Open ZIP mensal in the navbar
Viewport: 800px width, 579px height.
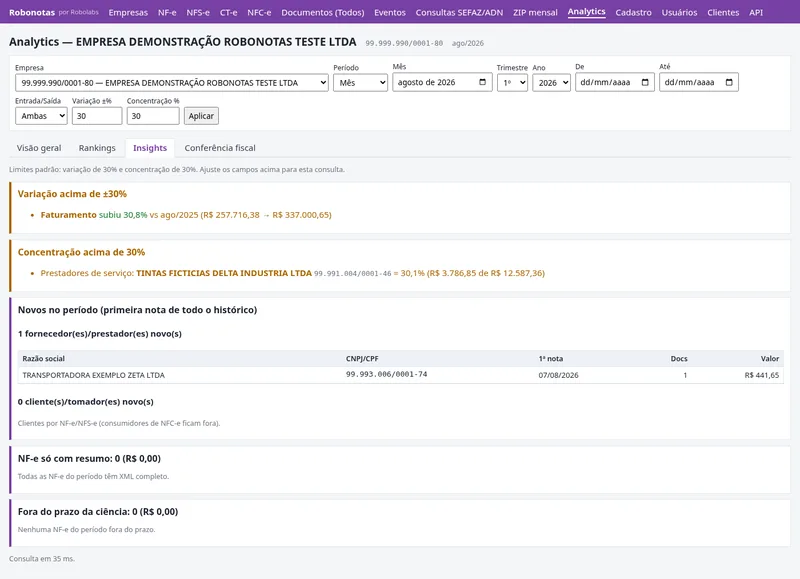pos(535,12)
